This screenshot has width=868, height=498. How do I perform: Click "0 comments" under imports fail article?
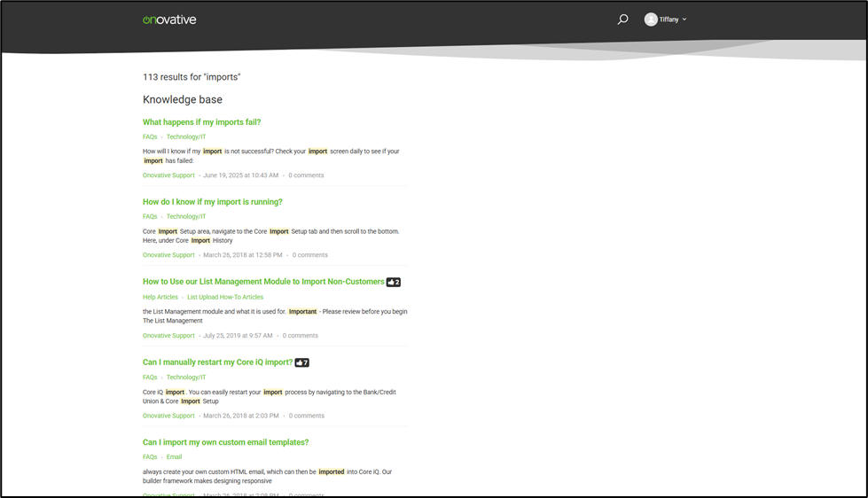[x=306, y=175]
